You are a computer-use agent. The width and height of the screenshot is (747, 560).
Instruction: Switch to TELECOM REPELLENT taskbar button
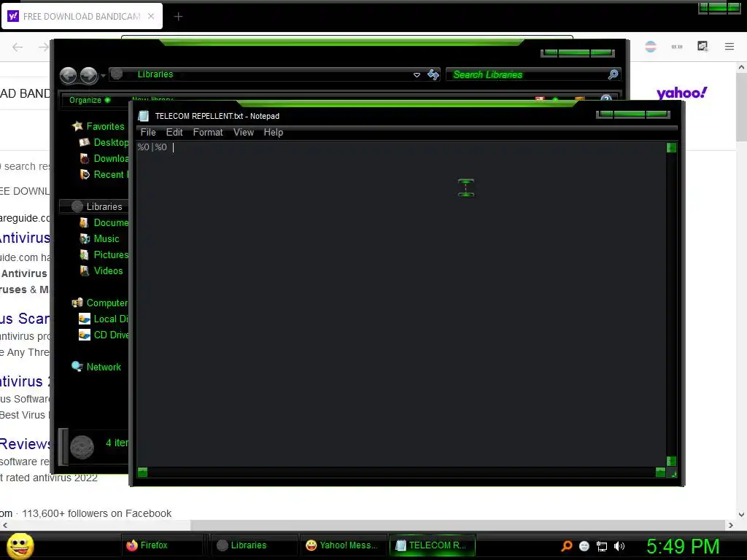(x=432, y=545)
